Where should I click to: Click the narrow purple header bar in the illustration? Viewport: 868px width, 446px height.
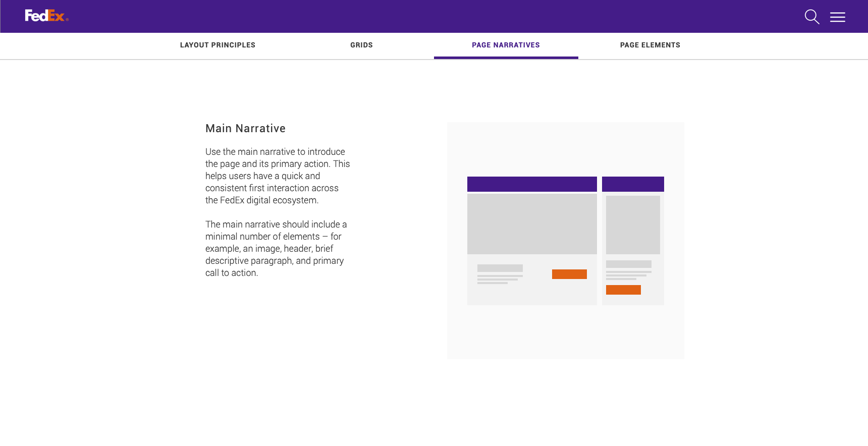[633, 184]
